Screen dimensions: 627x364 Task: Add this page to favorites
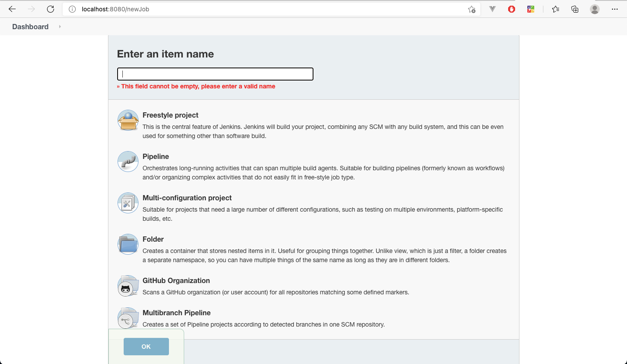(x=472, y=9)
